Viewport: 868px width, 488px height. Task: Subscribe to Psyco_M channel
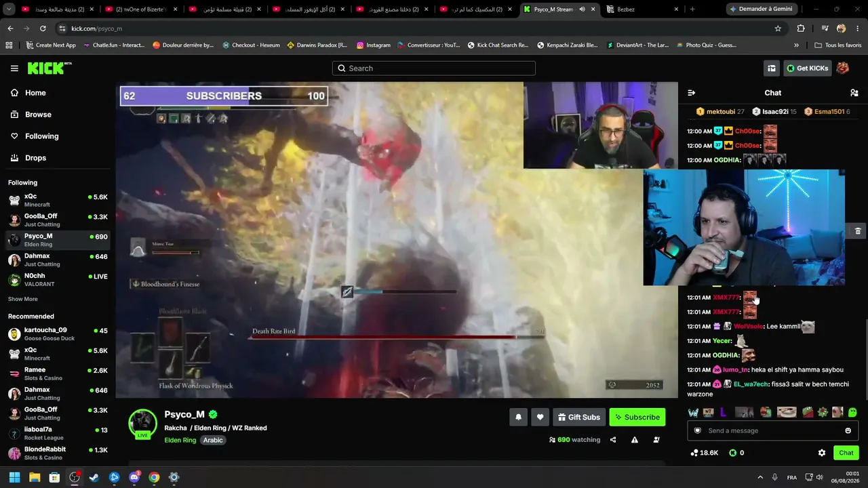(637, 418)
